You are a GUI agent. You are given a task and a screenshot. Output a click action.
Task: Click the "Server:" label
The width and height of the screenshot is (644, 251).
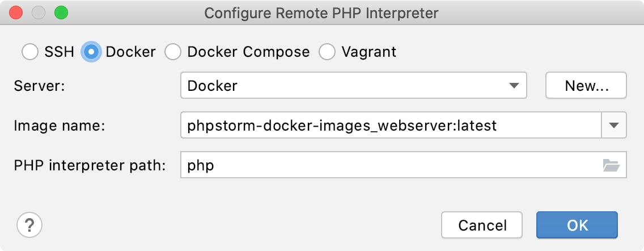(x=40, y=86)
